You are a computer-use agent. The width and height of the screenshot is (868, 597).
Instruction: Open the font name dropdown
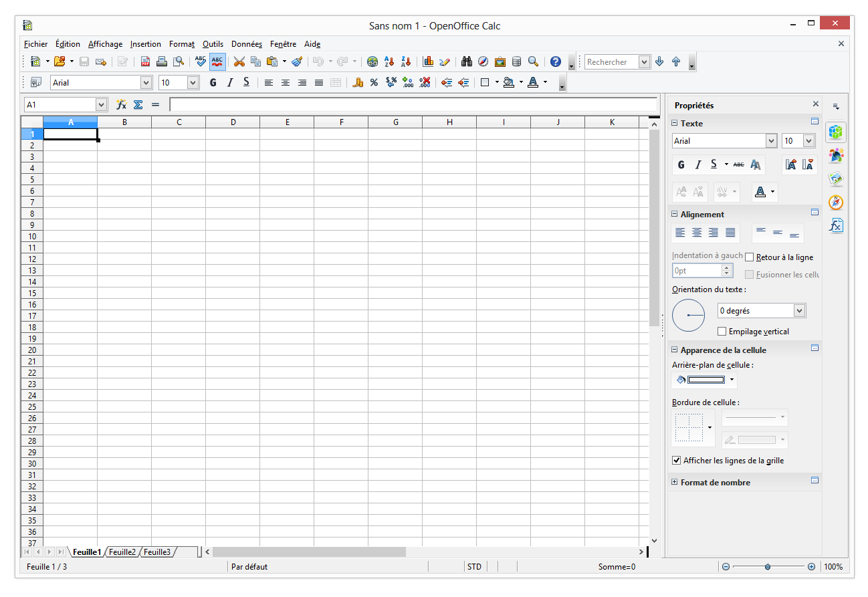pyautogui.click(x=146, y=82)
